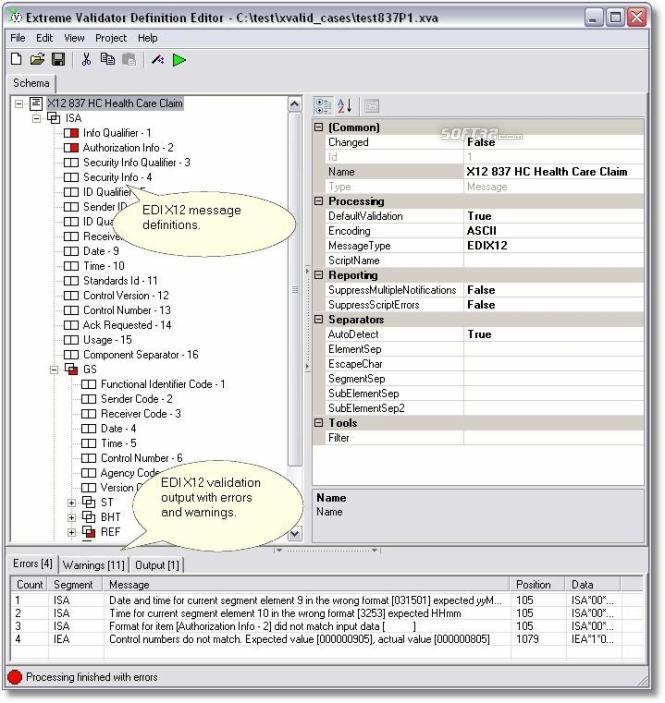665x703 pixels.
Task: Switch to the Output [1] tab
Action: tap(157, 566)
